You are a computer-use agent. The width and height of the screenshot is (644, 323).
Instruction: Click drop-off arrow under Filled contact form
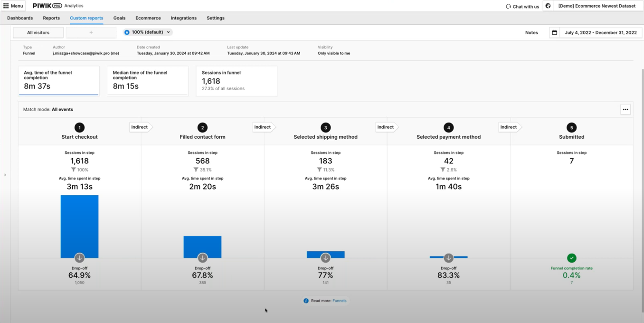202,258
